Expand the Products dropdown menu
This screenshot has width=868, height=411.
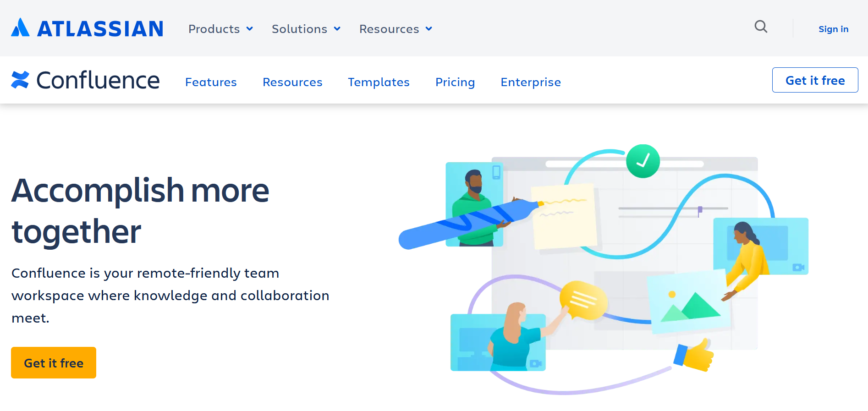tap(220, 29)
